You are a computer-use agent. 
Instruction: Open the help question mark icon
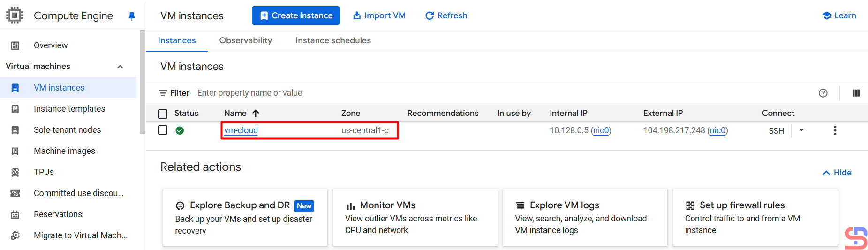(823, 93)
